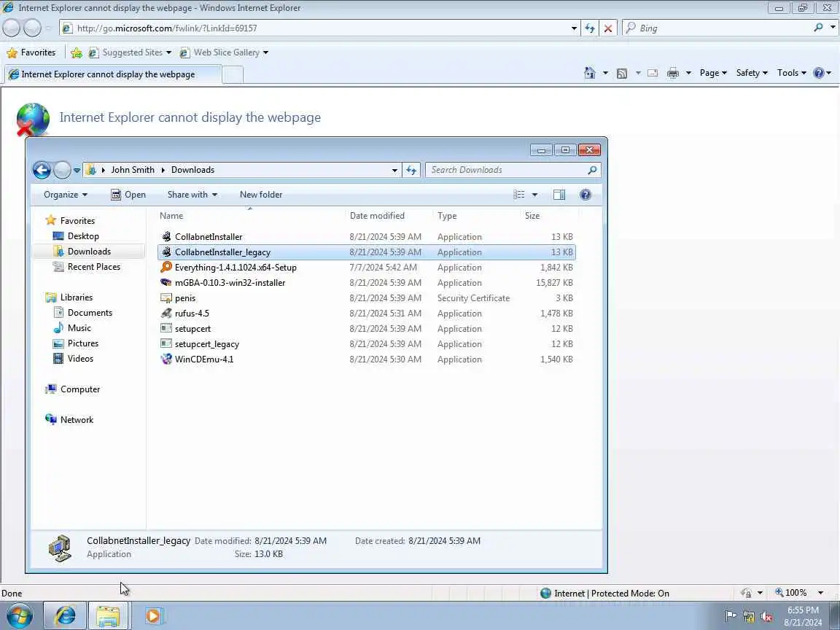Open the Organize dropdown menu
The width and height of the screenshot is (840, 630).
click(66, 195)
